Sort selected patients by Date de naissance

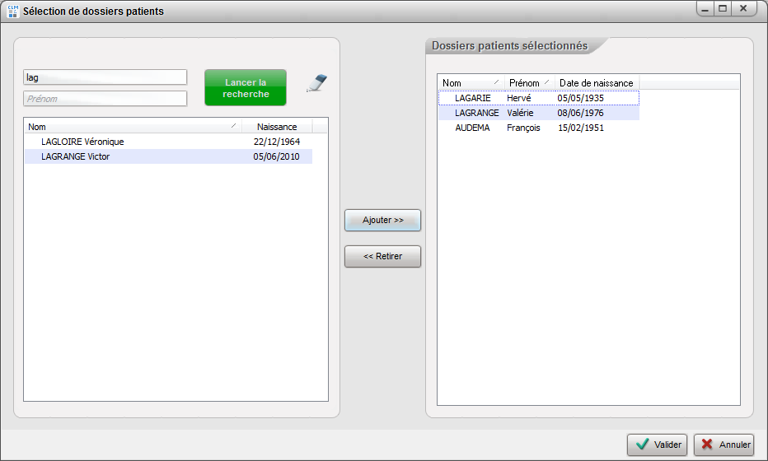point(595,82)
